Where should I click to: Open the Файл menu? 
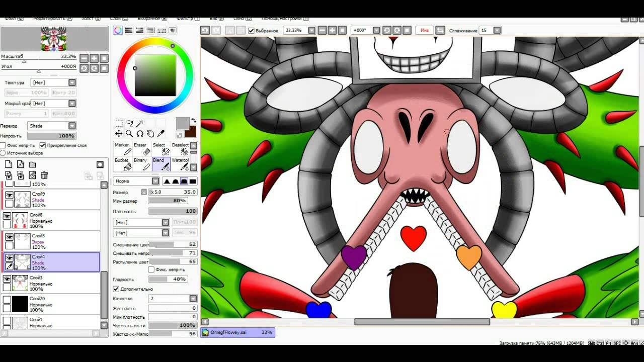click(13, 19)
